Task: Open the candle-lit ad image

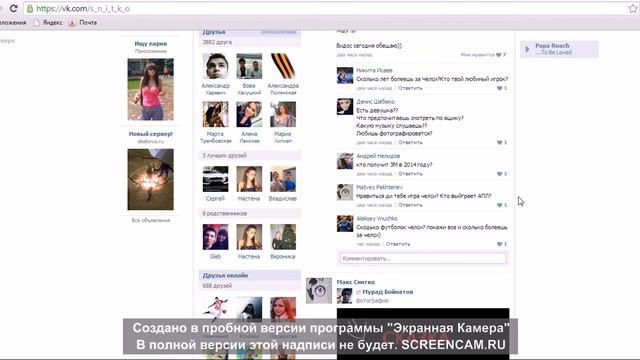Action: point(151,180)
